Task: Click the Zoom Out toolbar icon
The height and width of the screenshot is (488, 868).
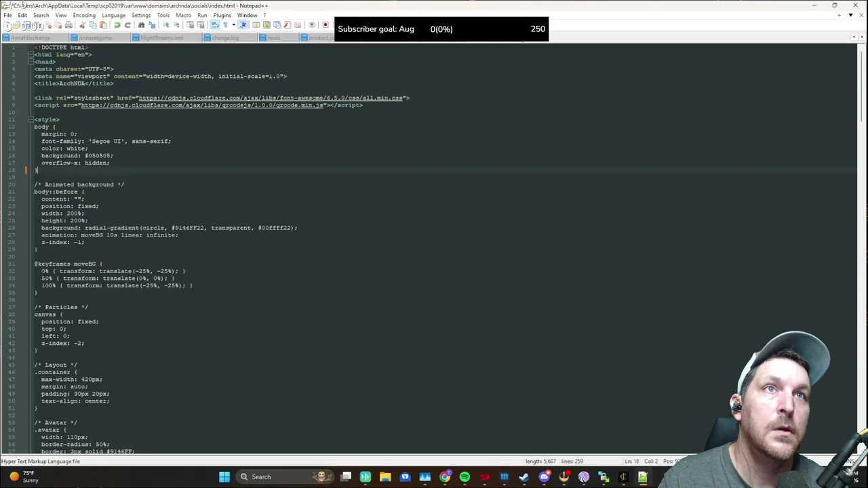Action: pos(176,26)
